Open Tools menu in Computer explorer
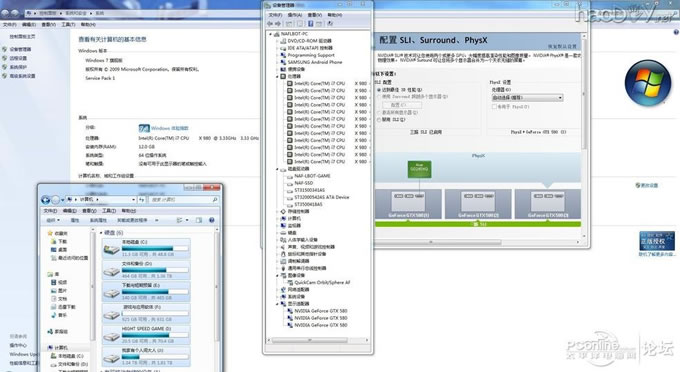 (x=109, y=211)
